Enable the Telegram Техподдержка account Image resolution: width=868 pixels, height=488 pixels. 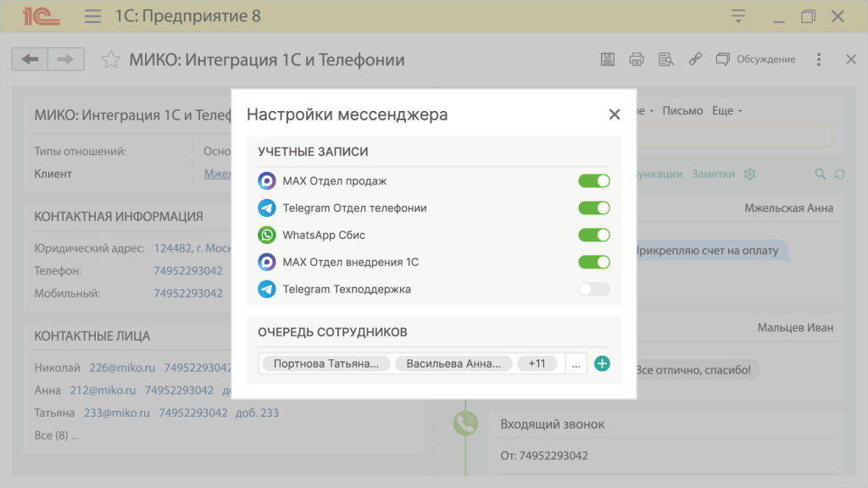[x=593, y=289]
